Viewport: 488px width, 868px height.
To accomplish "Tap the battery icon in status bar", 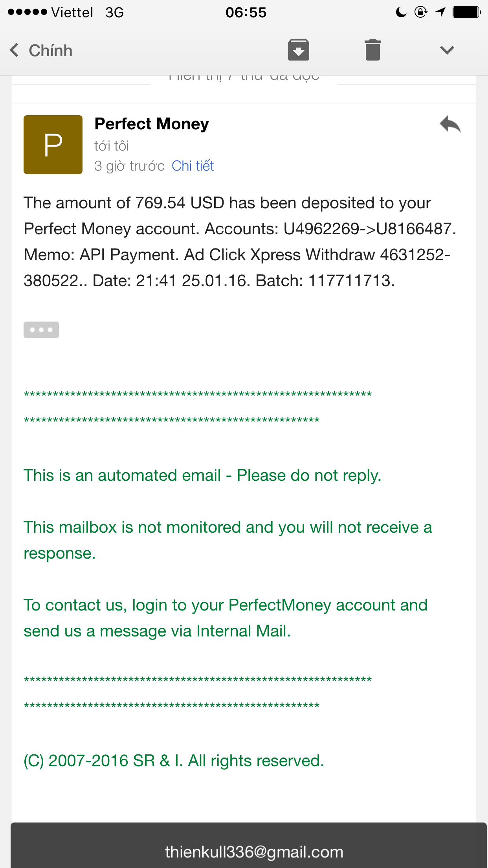I will tap(466, 12).
